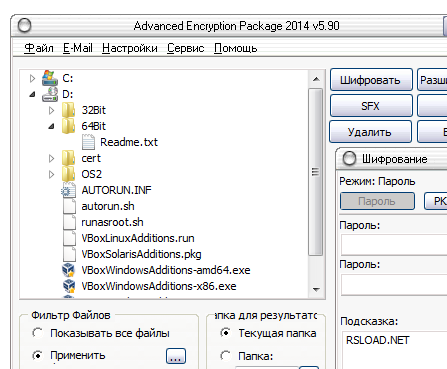Click the 32Bit folder label
This screenshot has width=447, height=369.
click(94, 110)
